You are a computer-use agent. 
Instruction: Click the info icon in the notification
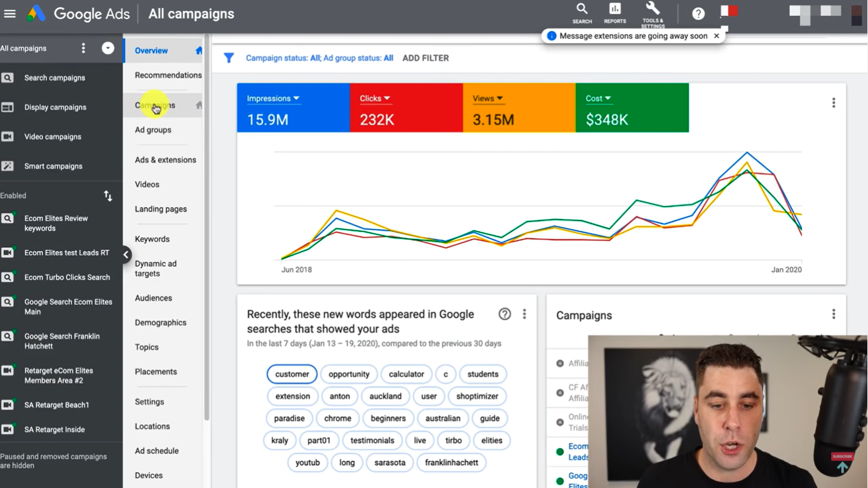552,36
